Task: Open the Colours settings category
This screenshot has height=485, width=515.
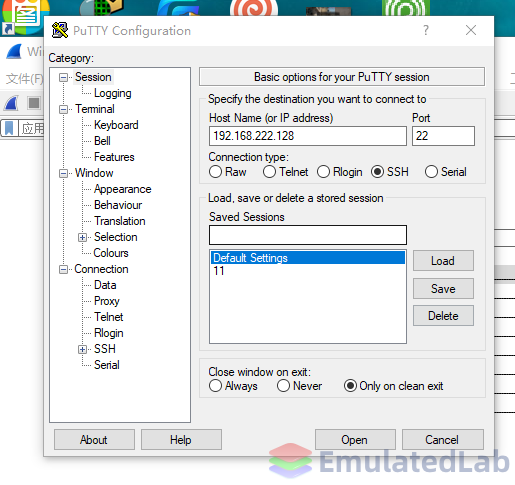Action: (x=111, y=253)
